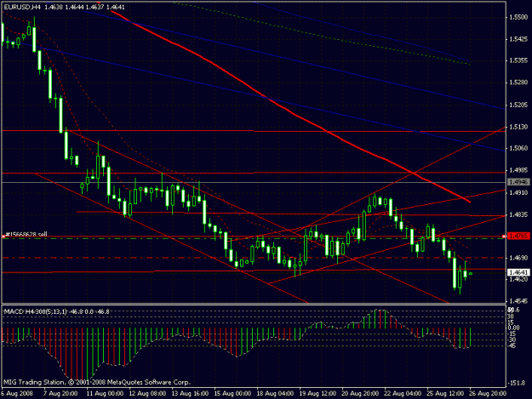Screen dimensions: 532x399
Task: Click the 1.4910 price scale label
Action: [518, 192]
